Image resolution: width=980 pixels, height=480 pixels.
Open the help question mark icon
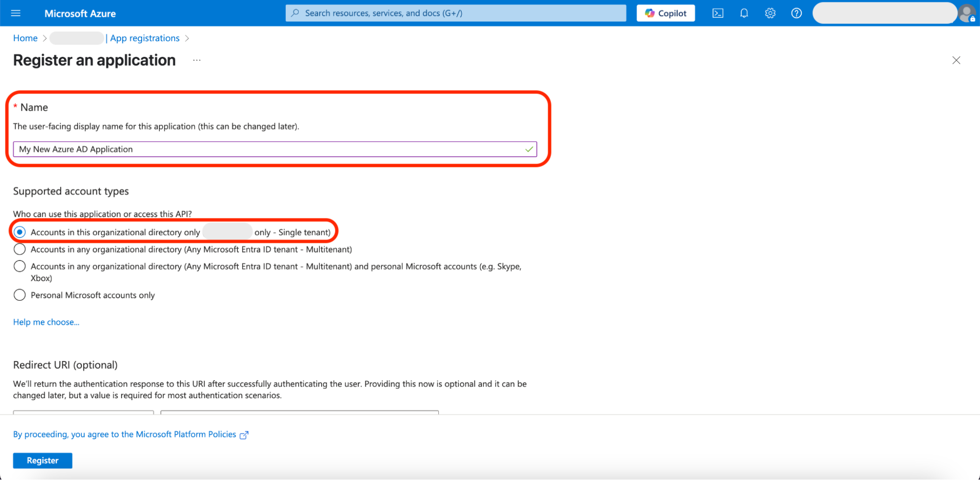(797, 13)
